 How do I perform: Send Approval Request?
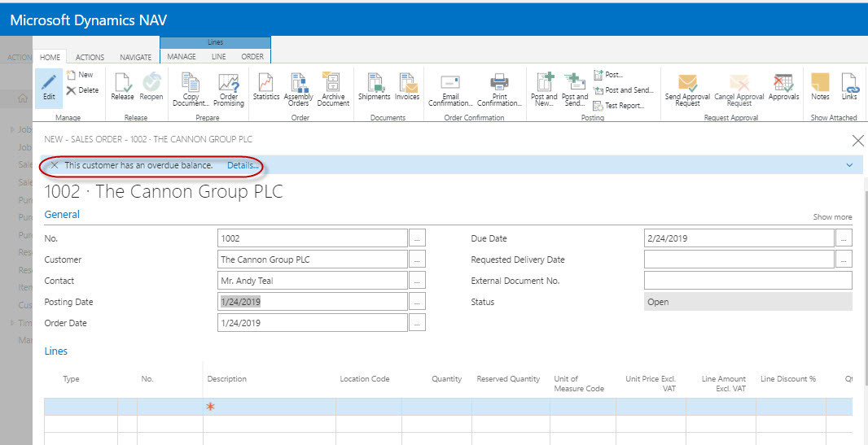tap(687, 90)
